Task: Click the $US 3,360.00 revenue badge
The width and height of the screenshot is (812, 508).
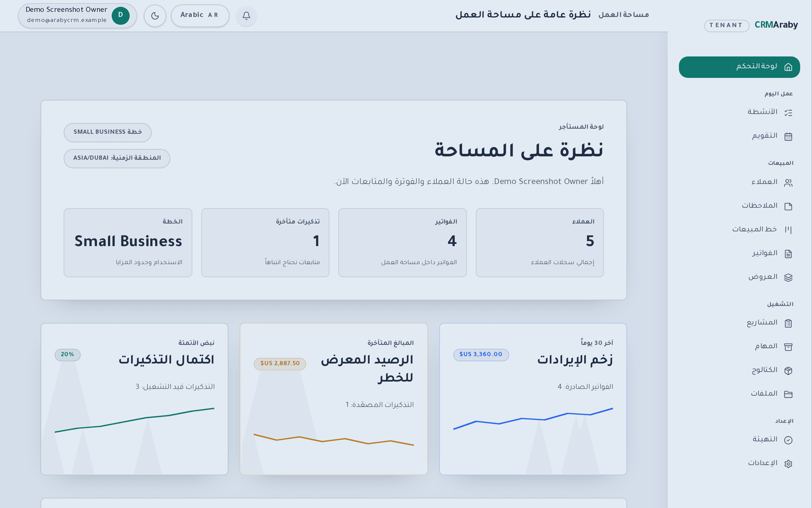Action: pos(481,354)
